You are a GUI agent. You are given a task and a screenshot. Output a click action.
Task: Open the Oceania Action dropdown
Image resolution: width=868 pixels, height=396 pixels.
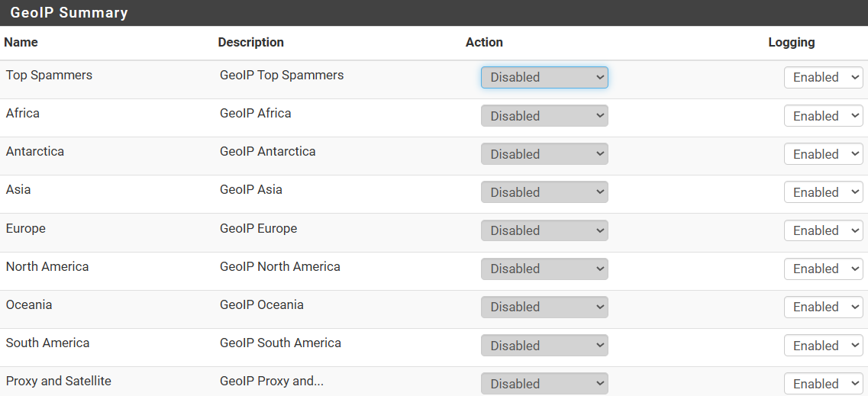[544, 307]
